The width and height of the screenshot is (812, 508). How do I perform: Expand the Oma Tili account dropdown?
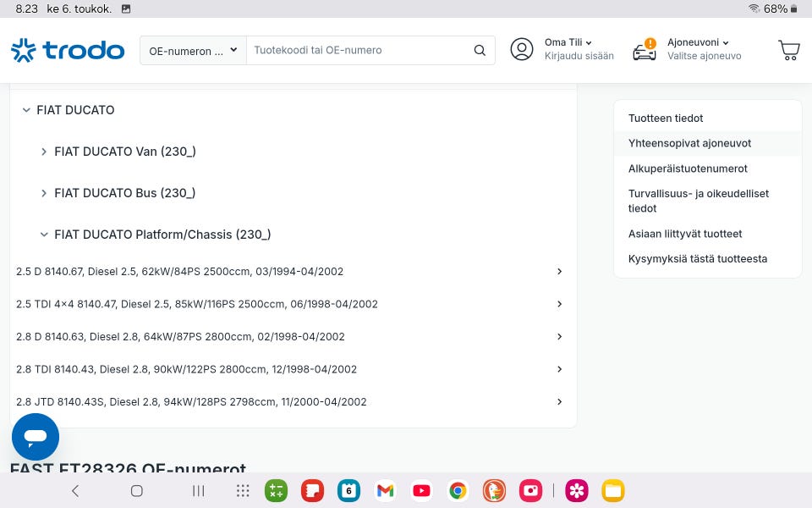[x=568, y=42]
